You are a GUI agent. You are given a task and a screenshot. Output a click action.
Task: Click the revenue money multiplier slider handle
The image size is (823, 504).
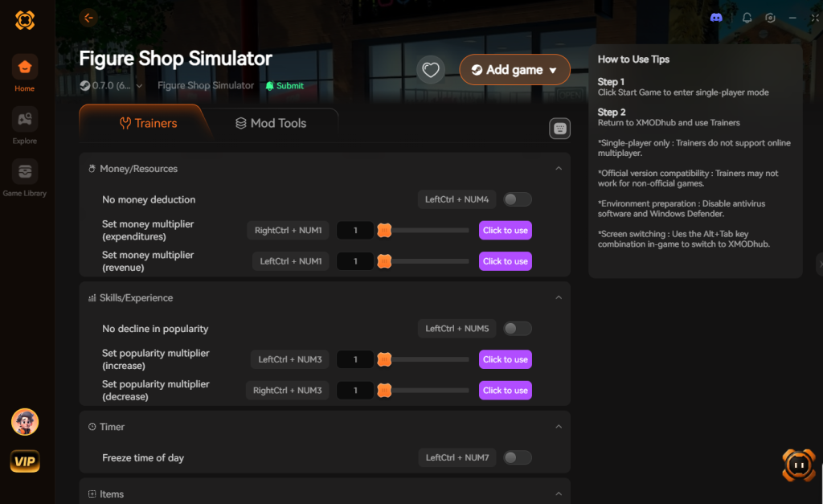(384, 261)
